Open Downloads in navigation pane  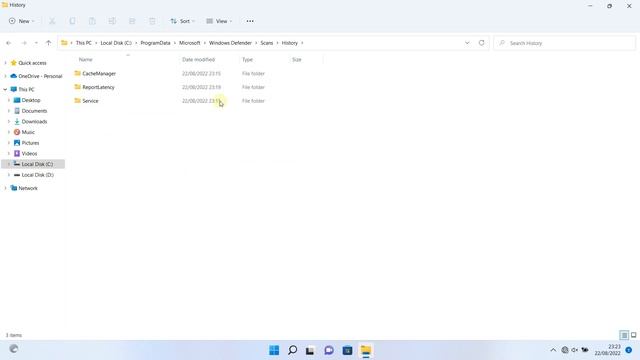(34, 121)
